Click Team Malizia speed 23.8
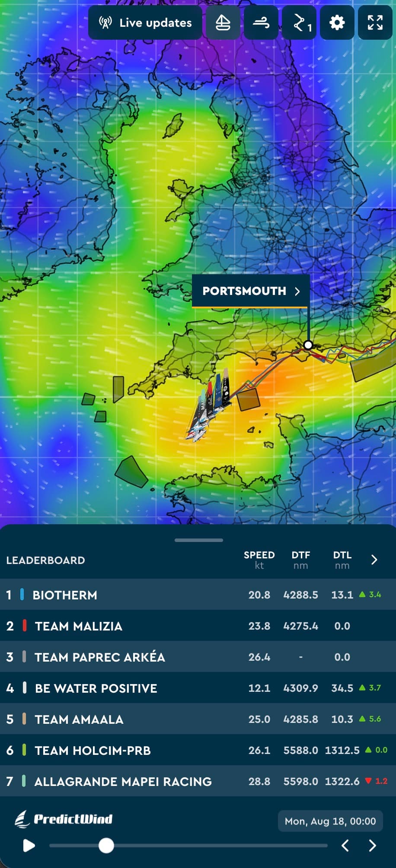The width and height of the screenshot is (396, 868). 259,626
